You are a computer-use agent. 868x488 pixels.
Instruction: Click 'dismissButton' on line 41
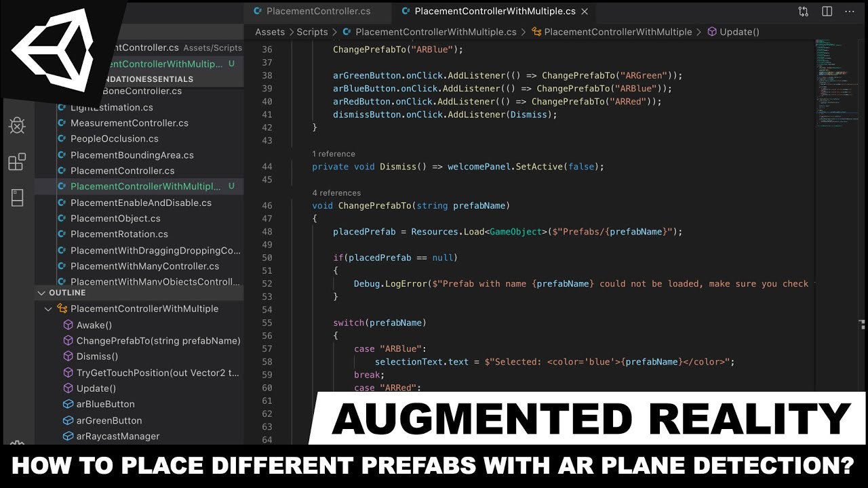(367, 115)
